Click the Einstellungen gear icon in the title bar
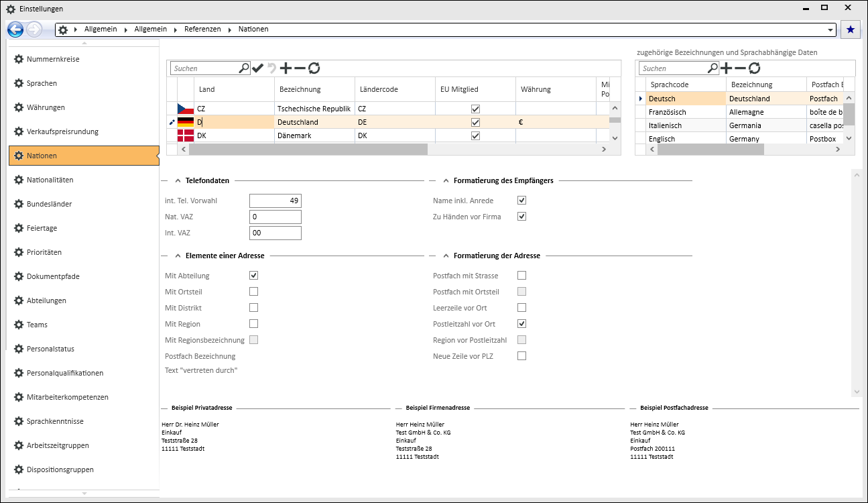Screen dimensions: 868x503 coord(11,8)
